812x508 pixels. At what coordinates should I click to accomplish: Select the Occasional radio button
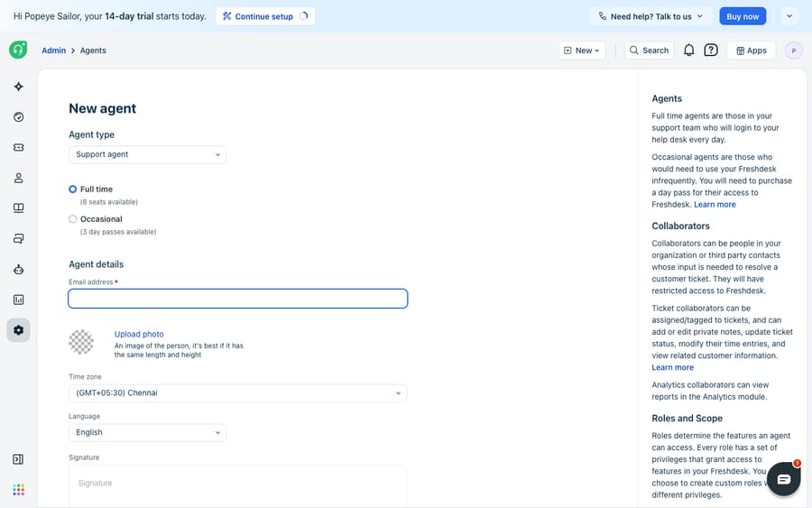tap(72, 219)
